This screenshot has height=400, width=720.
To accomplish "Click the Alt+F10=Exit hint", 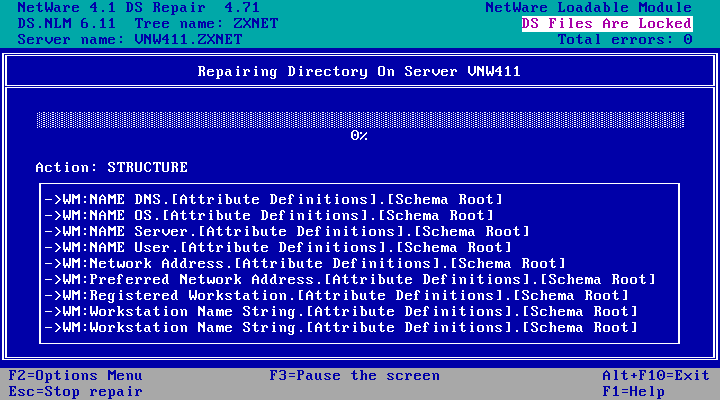I will tap(656, 376).
